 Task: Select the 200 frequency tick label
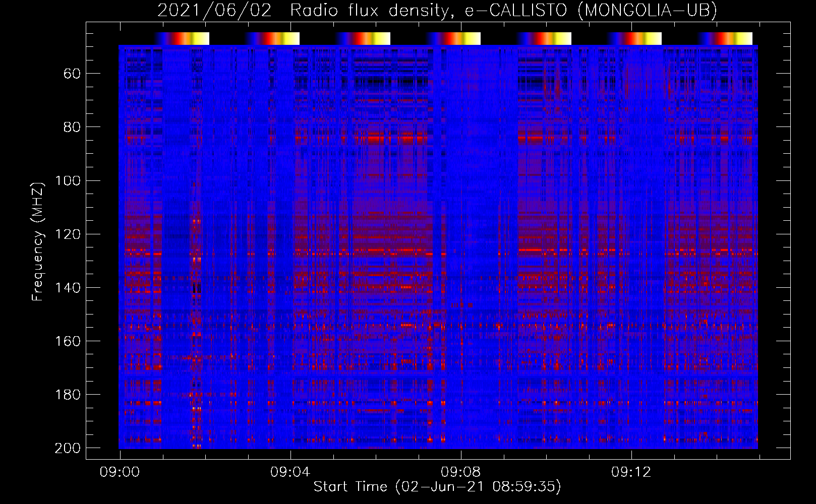[68, 448]
